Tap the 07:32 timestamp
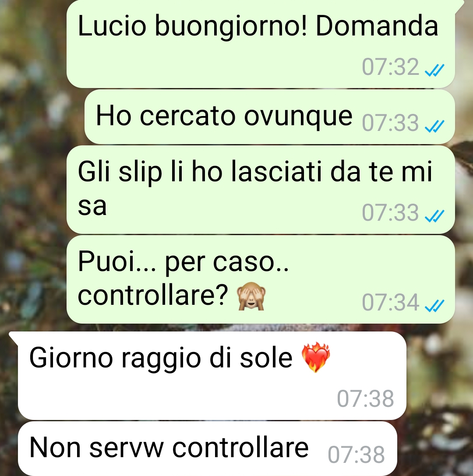The width and height of the screenshot is (473, 476). [390, 67]
